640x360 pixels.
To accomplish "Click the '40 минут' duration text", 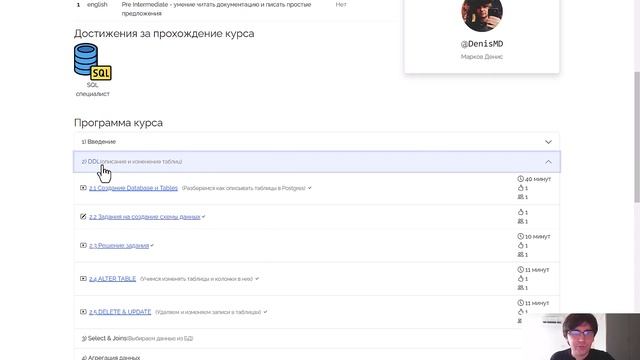I will (x=538, y=179).
